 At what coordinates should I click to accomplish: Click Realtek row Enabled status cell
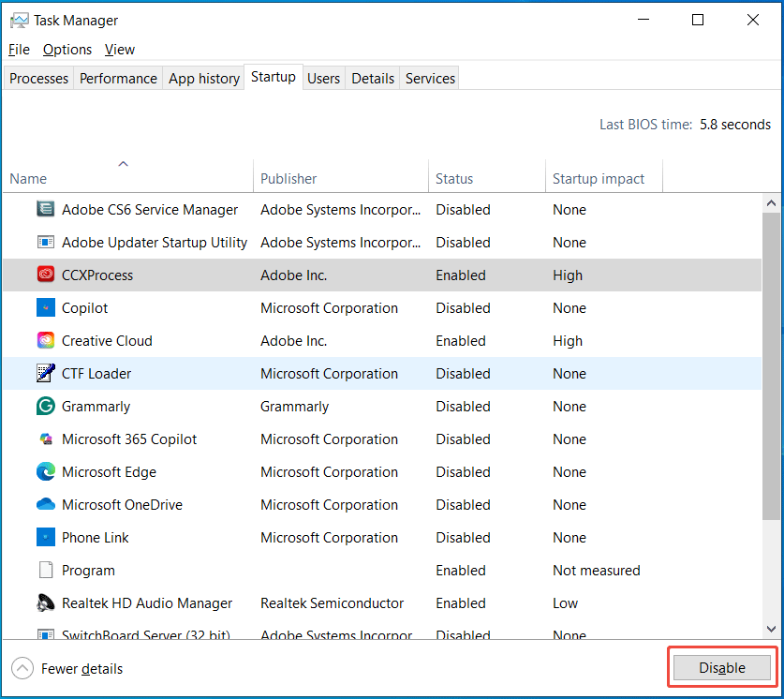pyautogui.click(x=461, y=603)
